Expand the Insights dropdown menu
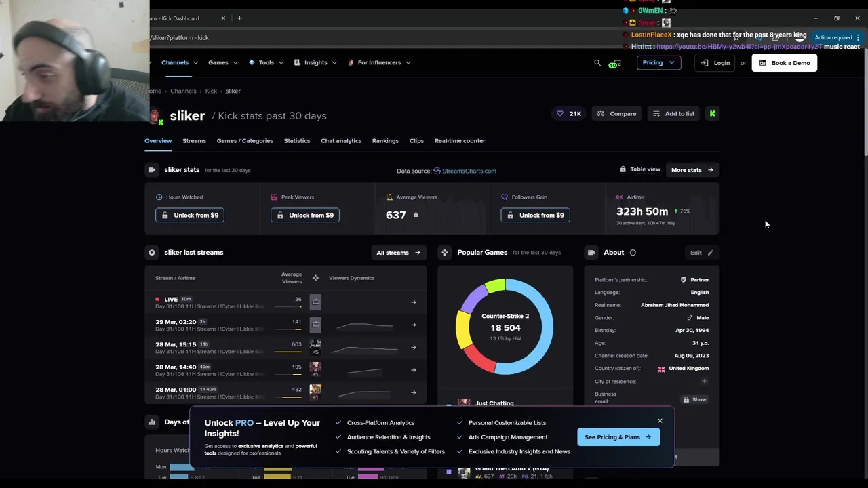Image resolution: width=868 pixels, height=488 pixels. tap(316, 63)
